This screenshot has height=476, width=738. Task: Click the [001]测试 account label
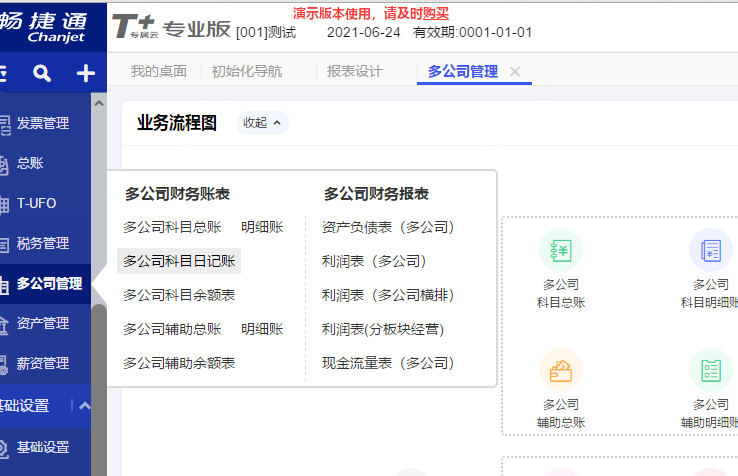[266, 32]
